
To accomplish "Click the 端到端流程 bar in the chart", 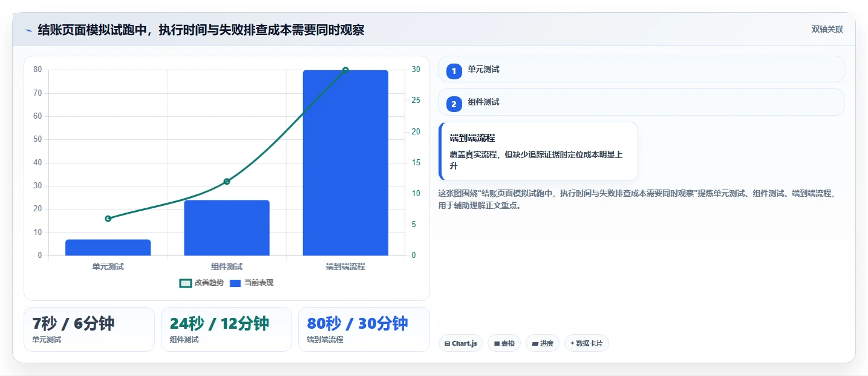I will [x=345, y=163].
